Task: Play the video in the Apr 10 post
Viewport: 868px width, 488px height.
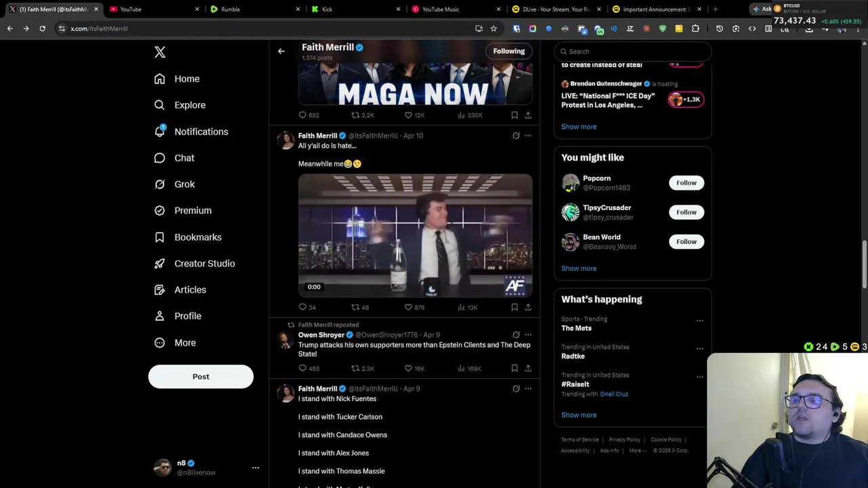Action: pyautogui.click(x=415, y=236)
